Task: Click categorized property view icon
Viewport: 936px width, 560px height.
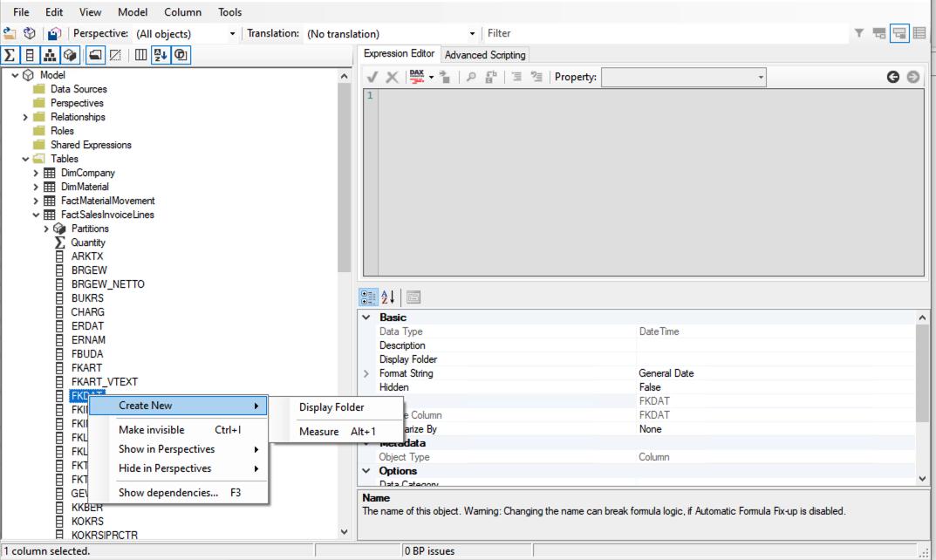Action: point(368,297)
